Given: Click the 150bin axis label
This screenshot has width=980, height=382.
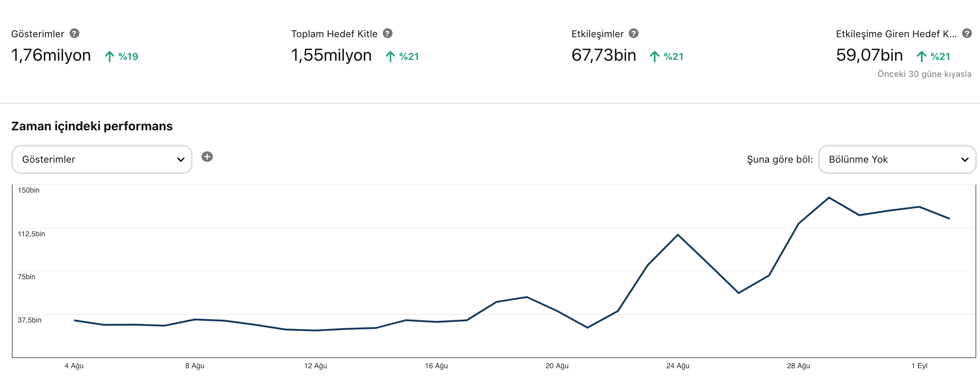Looking at the screenshot, I should click(x=29, y=190).
